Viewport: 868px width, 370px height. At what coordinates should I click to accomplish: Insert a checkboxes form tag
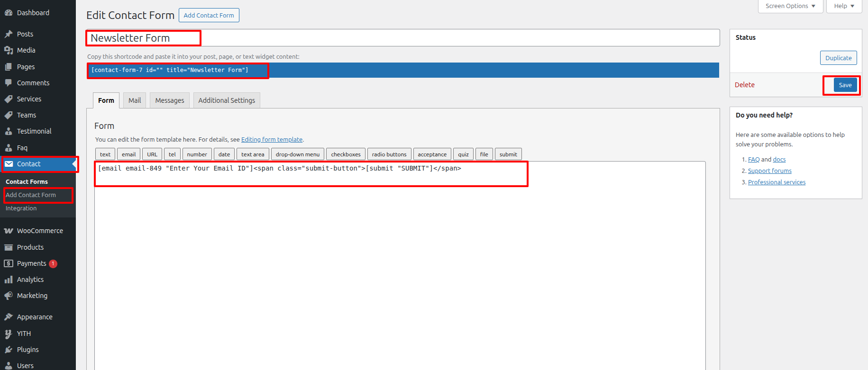point(346,154)
